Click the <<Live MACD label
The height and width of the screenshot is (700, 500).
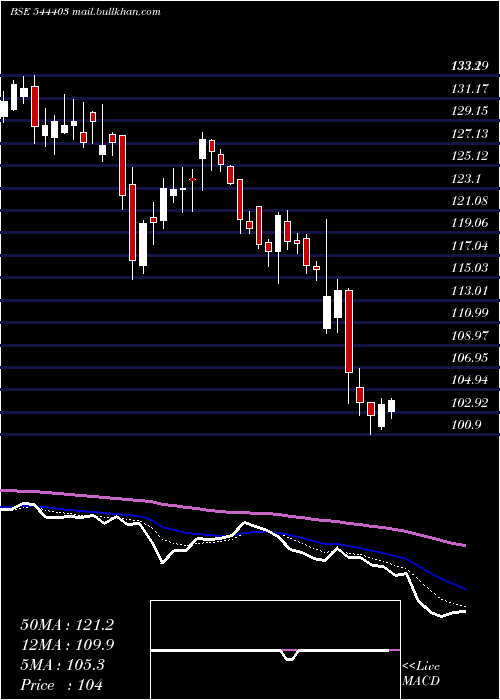tap(421, 673)
